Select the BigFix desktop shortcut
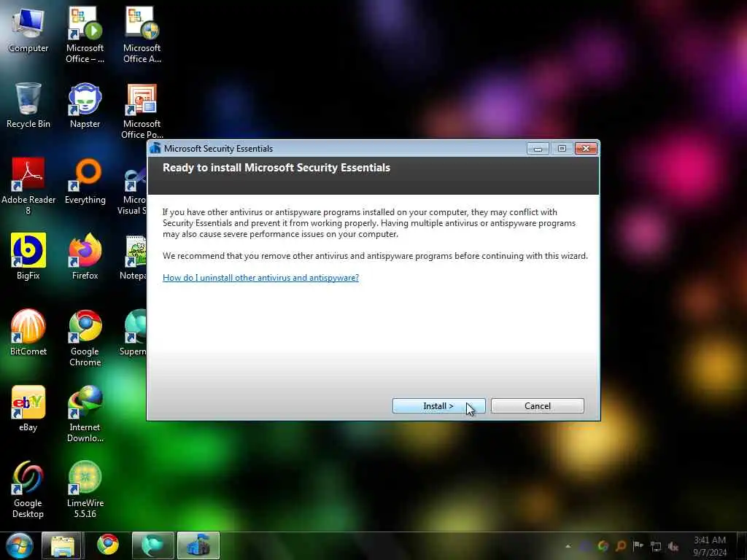Viewport: 747px width, 560px height. coord(28,256)
